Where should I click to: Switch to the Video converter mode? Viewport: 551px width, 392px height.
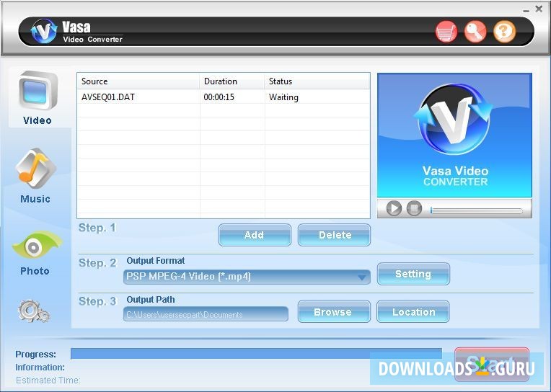38,98
